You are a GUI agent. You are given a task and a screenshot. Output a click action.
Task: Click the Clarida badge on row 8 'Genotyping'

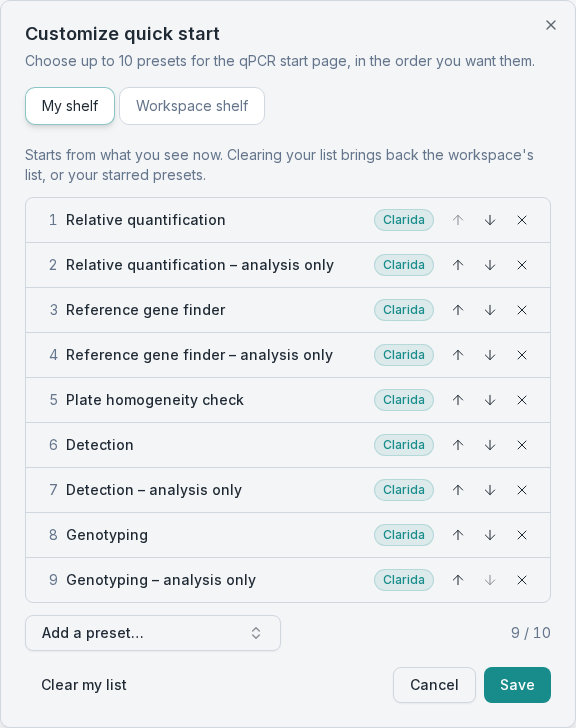pyautogui.click(x=404, y=535)
